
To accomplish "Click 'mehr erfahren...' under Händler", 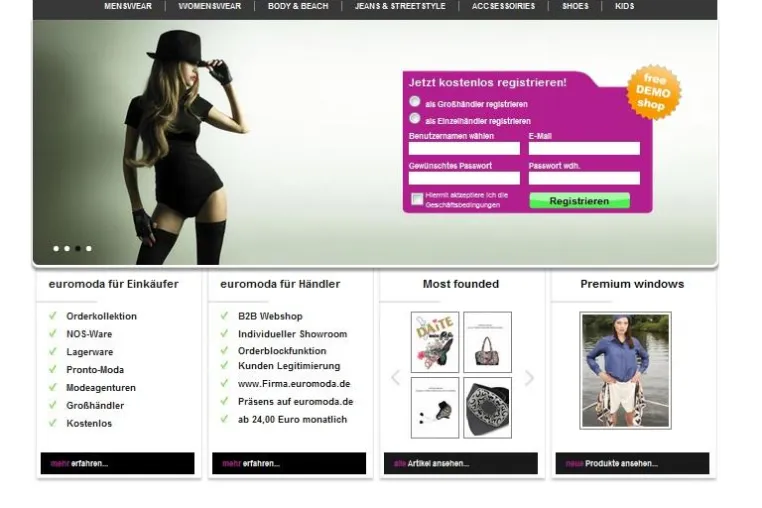I will point(289,463).
